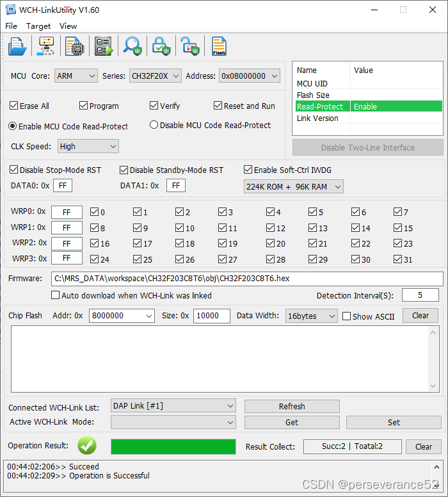This screenshot has width=448, height=497.
Task: Click the Chip Flash Size input field
Action: click(x=212, y=316)
